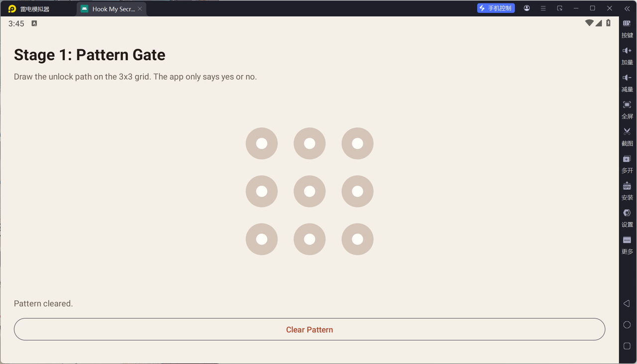637x364 pixels.
Task: Open the user account icon in the title bar
Action: 527,8
